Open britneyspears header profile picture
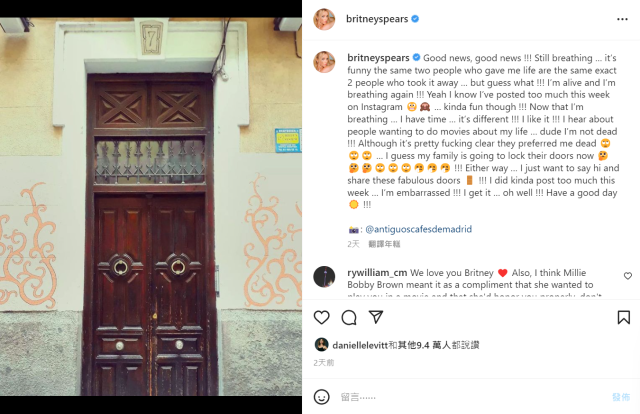This screenshot has width=640, height=414. pyautogui.click(x=324, y=19)
